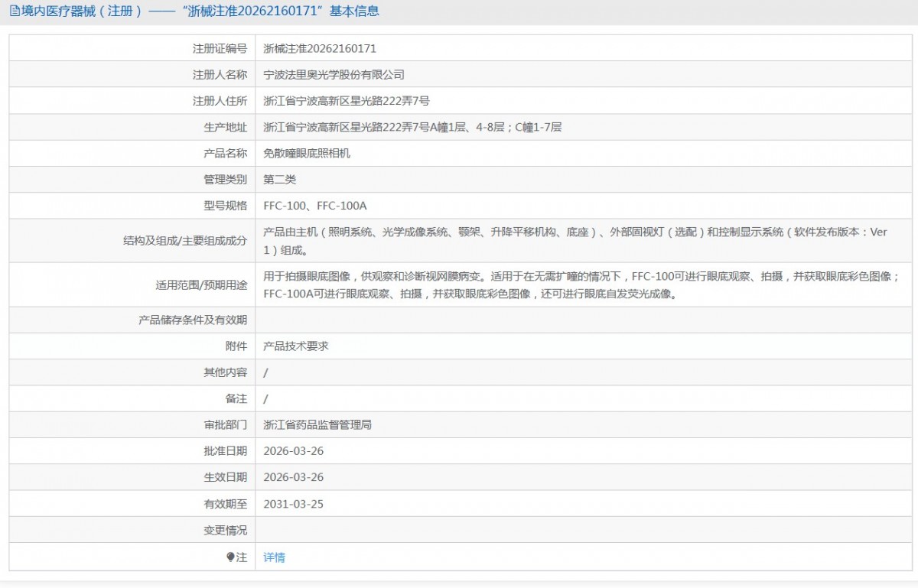Image resolution: width=918 pixels, height=588 pixels.
Task: Click the 其他内容 label
Action: pos(225,372)
